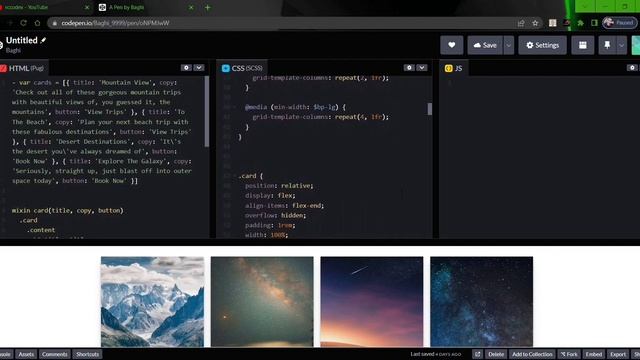Viewport: 640px width, 360px height.
Task: Share this page icon in address bar
Action: [521, 23]
